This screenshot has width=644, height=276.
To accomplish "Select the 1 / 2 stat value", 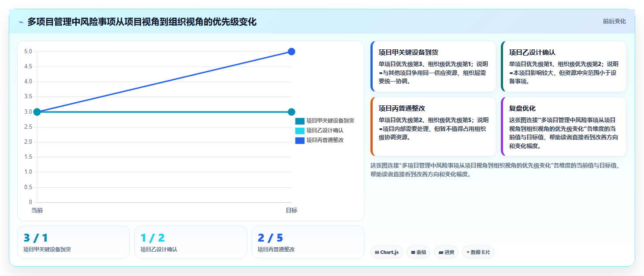I will (x=152, y=238).
